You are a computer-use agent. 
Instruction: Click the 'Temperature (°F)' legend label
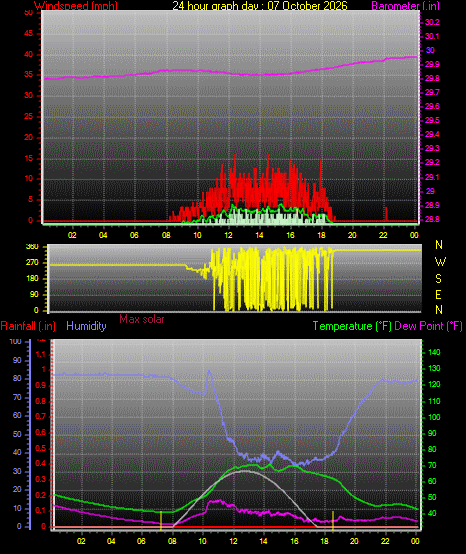point(352,326)
